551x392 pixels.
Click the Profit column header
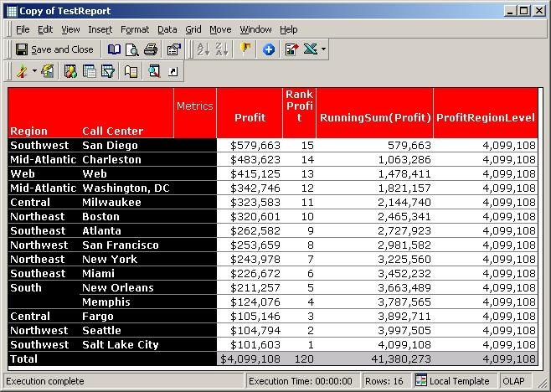coord(250,118)
